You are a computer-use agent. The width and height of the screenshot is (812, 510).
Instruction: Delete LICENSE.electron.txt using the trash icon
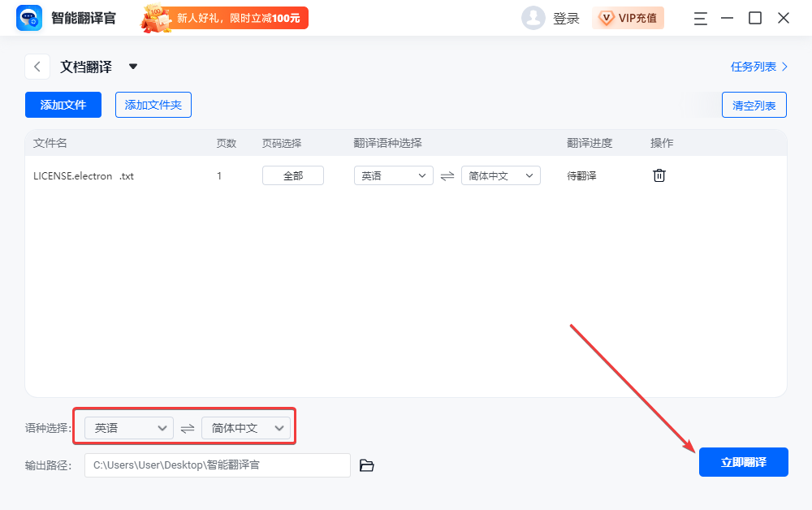click(x=659, y=175)
